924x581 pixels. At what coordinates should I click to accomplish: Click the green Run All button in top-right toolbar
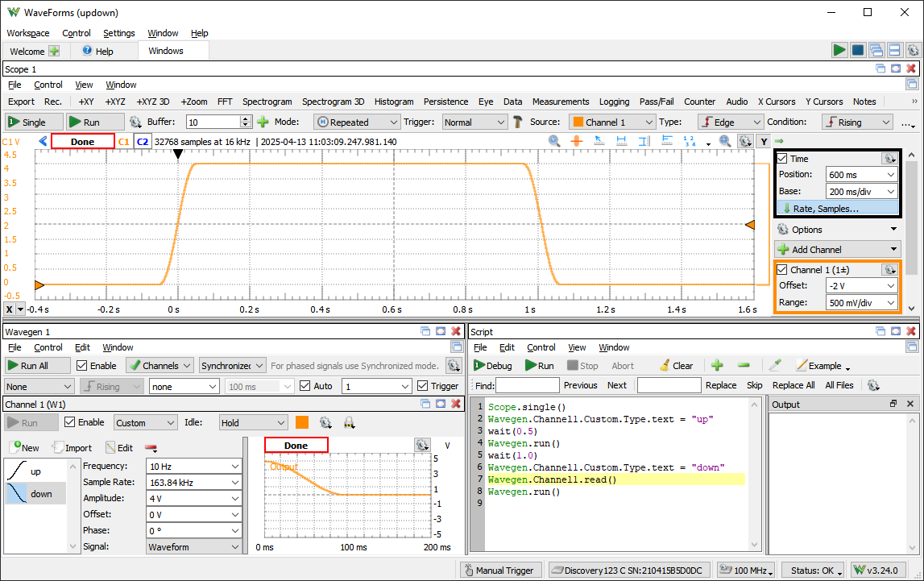point(839,50)
